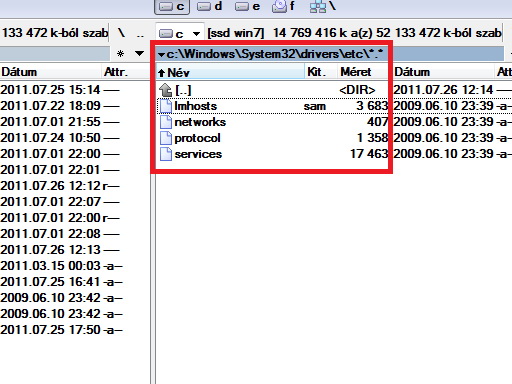Sort by Méret size column header

pyautogui.click(x=363, y=72)
